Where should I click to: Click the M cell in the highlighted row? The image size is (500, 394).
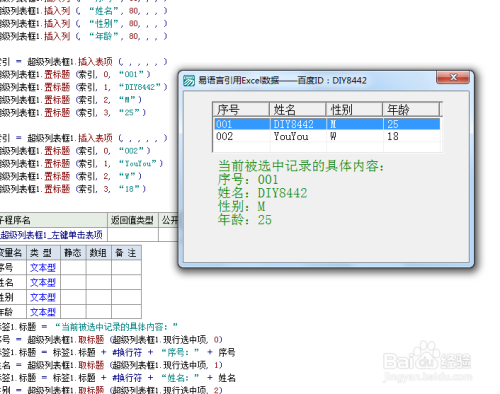click(333, 124)
